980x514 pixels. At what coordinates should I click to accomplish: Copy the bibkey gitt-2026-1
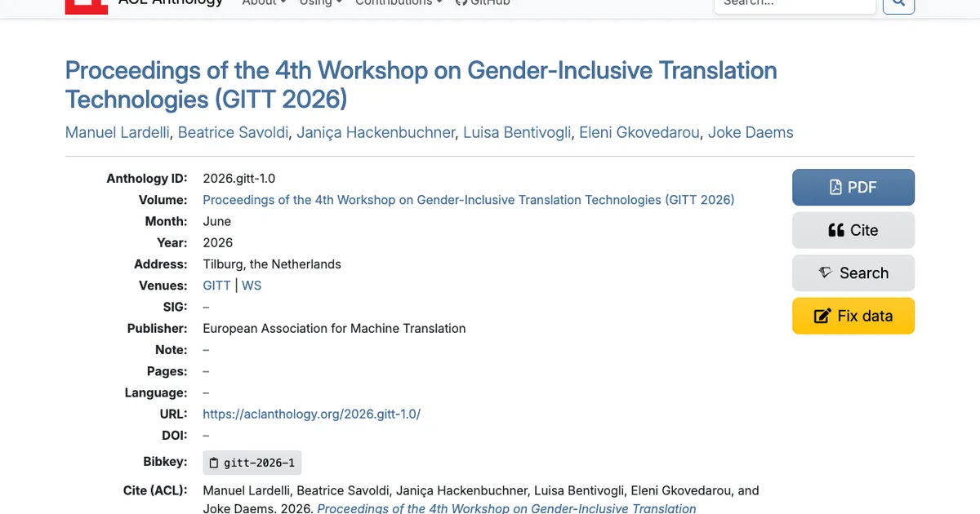[x=252, y=463]
